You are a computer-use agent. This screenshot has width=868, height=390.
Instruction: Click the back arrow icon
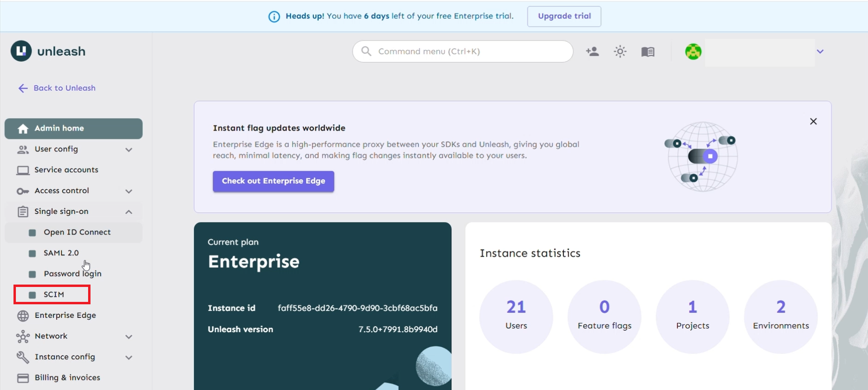tap(23, 88)
